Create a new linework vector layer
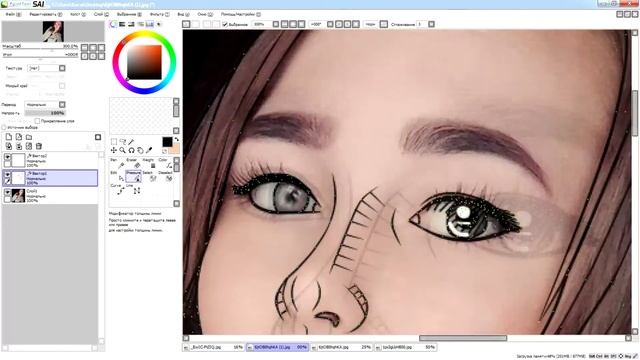This screenshot has height=360, width=640. 19,137
